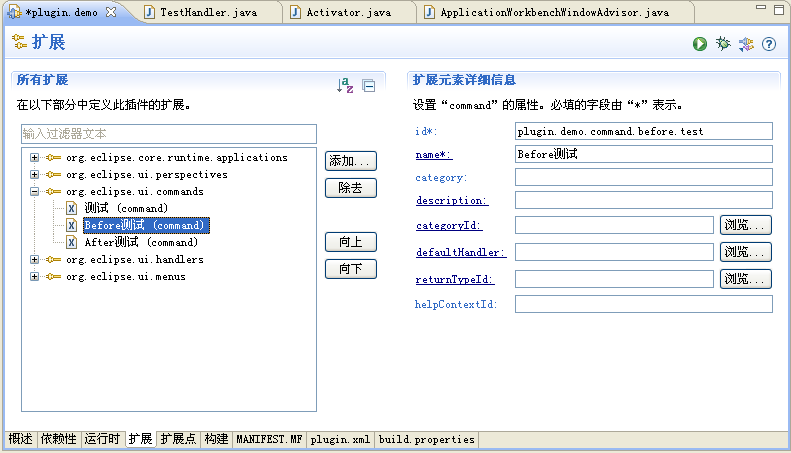Screen dimensions: 791x453
Task: Launch an Eclipse application with run icon
Action: pos(700,44)
